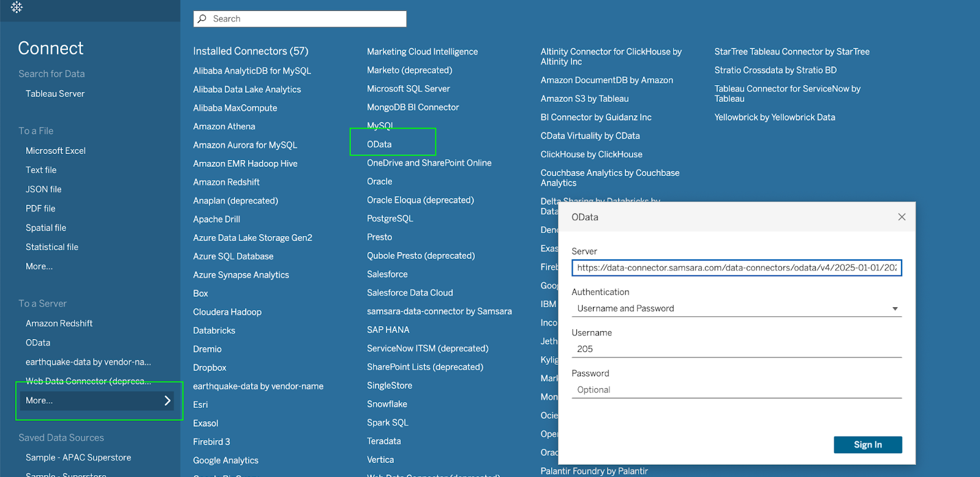Select Salesforce Data Cloud
The height and width of the screenshot is (477, 980).
410,293
